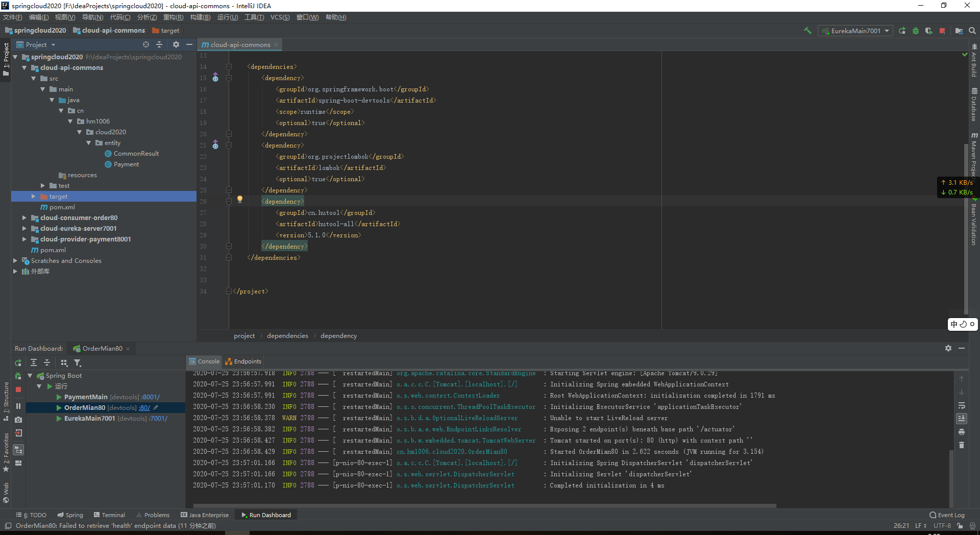Toggle the Database tool window side tab

974,105
